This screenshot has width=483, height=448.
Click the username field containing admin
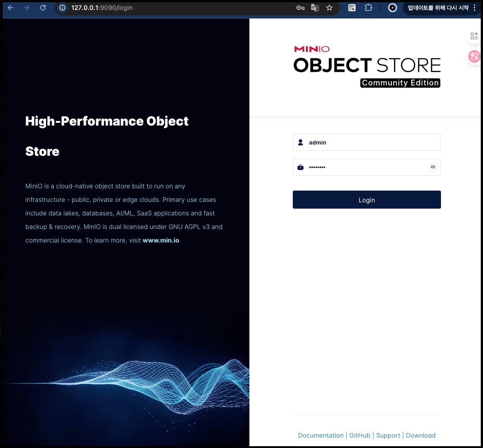pos(366,142)
